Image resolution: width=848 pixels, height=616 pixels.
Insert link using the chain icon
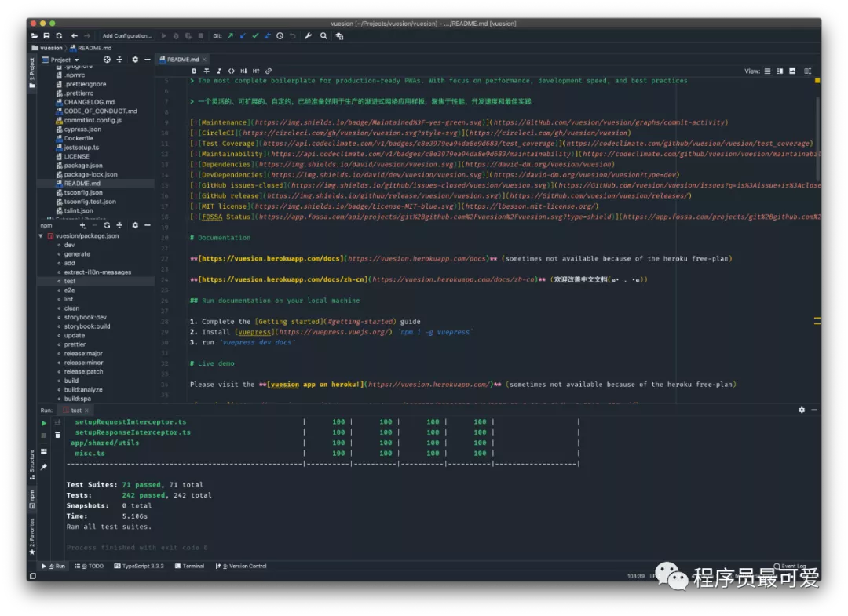click(269, 71)
